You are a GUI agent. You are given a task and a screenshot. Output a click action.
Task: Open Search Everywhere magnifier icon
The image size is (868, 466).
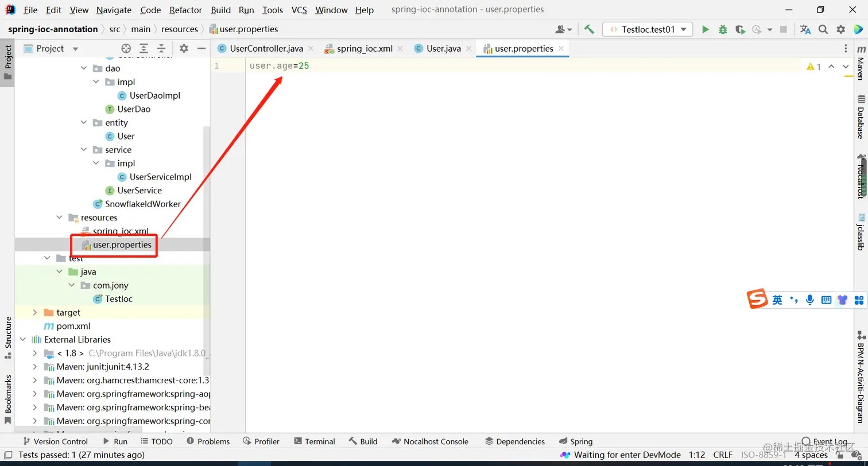point(823,29)
